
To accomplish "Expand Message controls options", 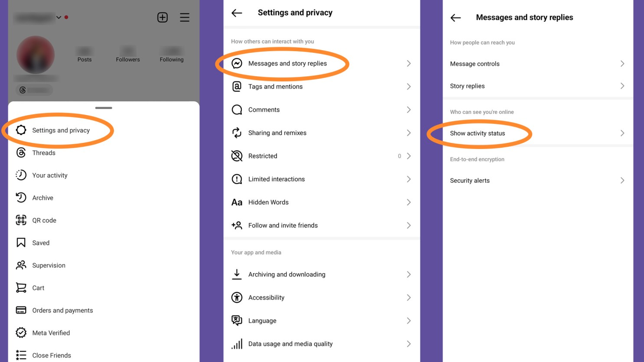I will click(x=623, y=63).
